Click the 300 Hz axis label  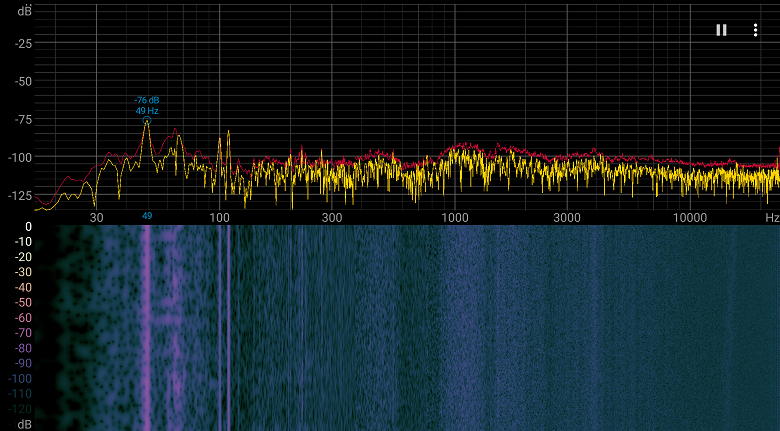click(332, 218)
